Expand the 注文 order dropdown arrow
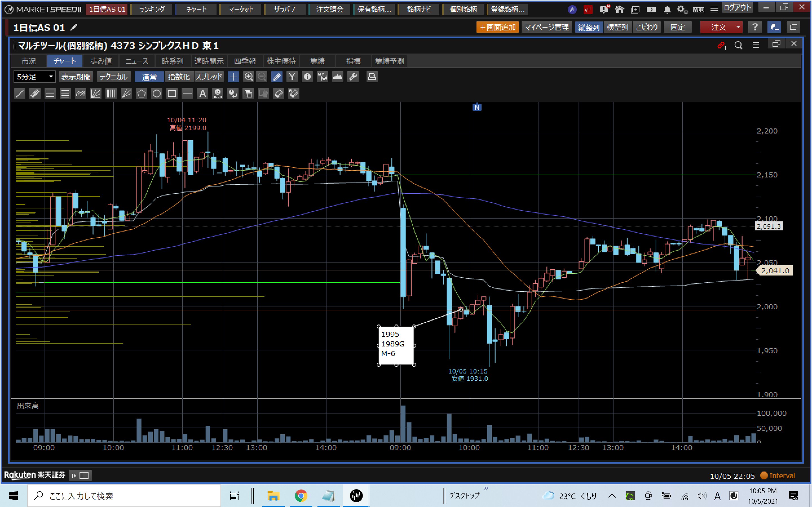812x507 pixels. tap(738, 27)
